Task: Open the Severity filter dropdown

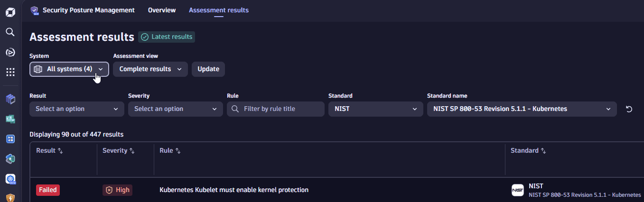Action: click(176, 109)
